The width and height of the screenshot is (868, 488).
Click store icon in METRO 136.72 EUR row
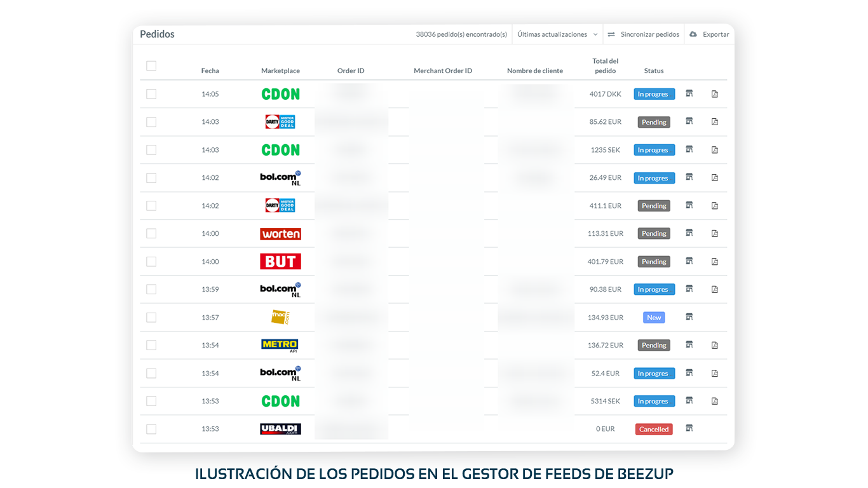coord(689,345)
